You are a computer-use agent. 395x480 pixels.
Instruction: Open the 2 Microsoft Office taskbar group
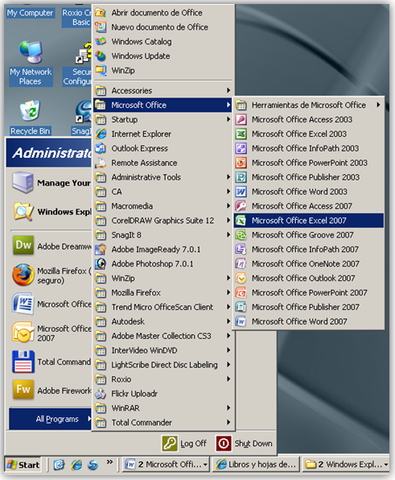[166, 464]
